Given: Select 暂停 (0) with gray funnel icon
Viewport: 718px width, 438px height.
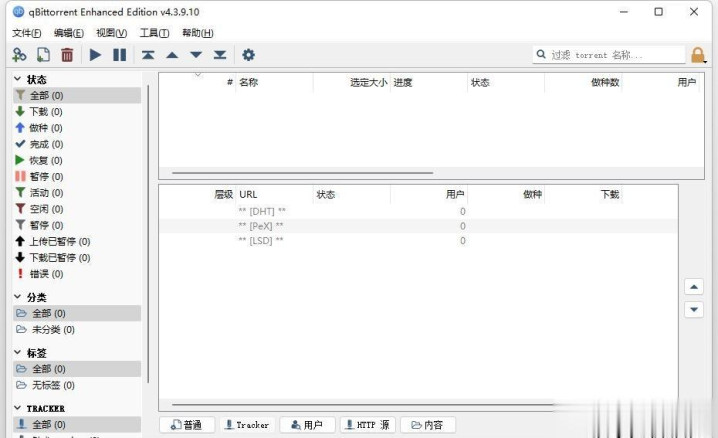Looking at the screenshot, I should [77, 225].
